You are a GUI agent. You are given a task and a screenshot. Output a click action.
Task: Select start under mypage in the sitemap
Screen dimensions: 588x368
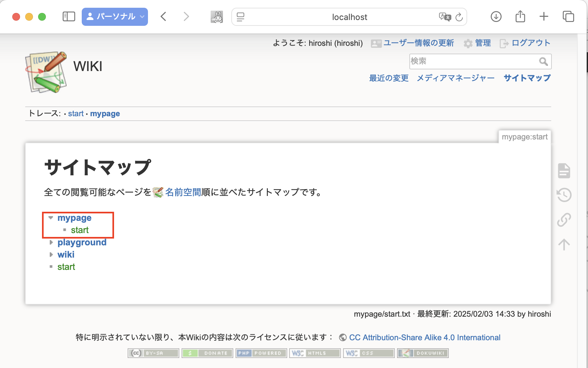tap(80, 230)
